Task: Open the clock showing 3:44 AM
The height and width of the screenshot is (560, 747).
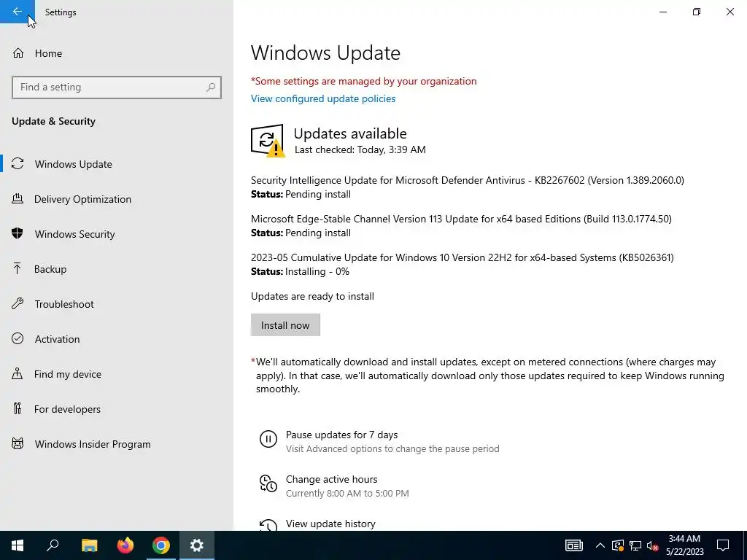Action: pos(684,545)
